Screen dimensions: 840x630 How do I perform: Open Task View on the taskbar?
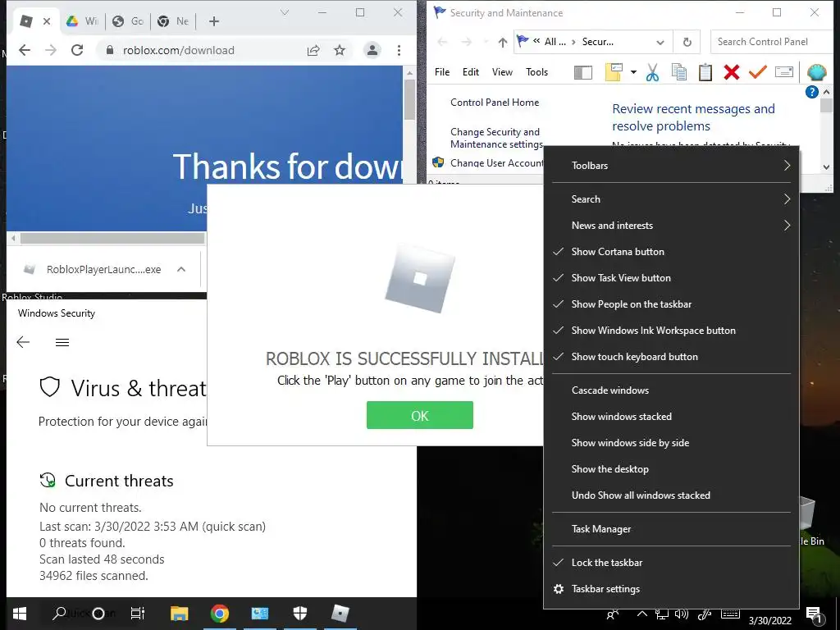pyautogui.click(x=138, y=614)
